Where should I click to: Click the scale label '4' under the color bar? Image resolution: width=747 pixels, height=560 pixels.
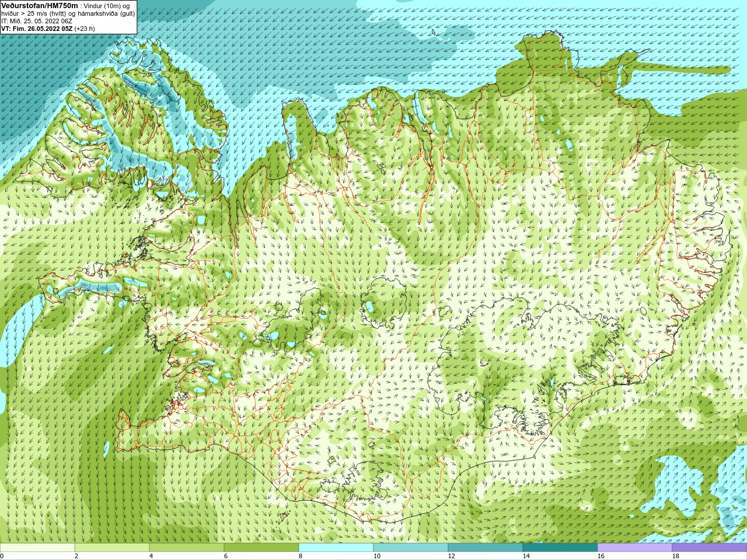(151, 556)
